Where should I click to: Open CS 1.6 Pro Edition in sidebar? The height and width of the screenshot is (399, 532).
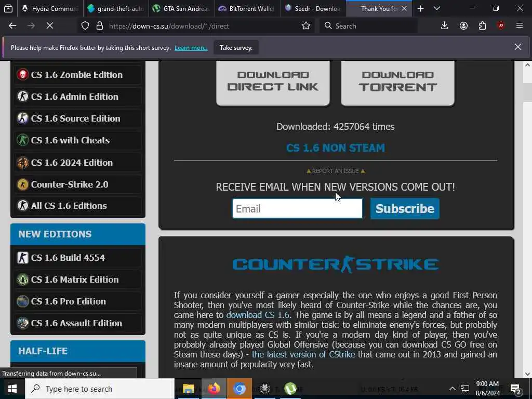[x=78, y=301]
